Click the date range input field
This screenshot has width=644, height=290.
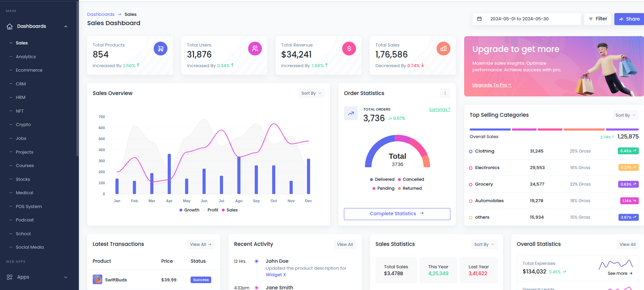pos(533,19)
